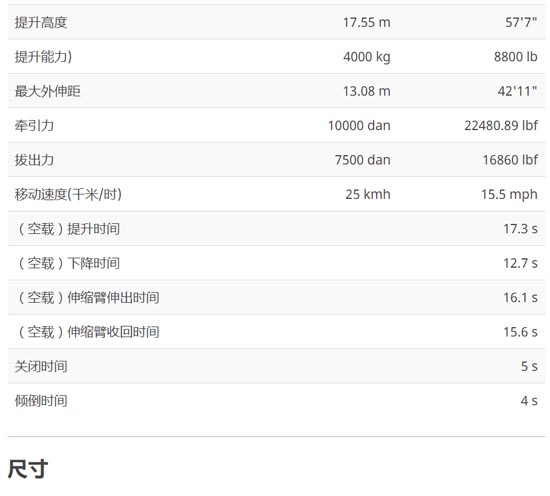This screenshot has width=550, height=496.
Task: Select the 17.55 m lift height value
Action: coord(367,22)
